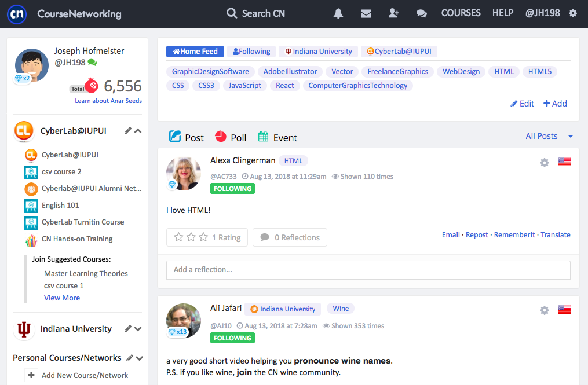The width and height of the screenshot is (588, 385).
Task: Click RememberIt on Alexa's post
Action: click(x=514, y=234)
